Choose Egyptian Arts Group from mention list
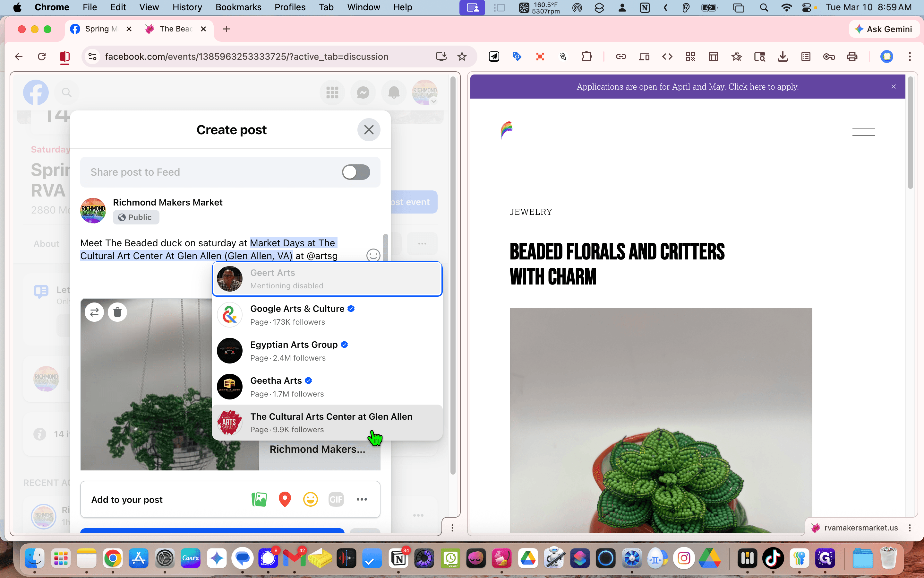Viewport: 924px width, 578px height. (327, 351)
